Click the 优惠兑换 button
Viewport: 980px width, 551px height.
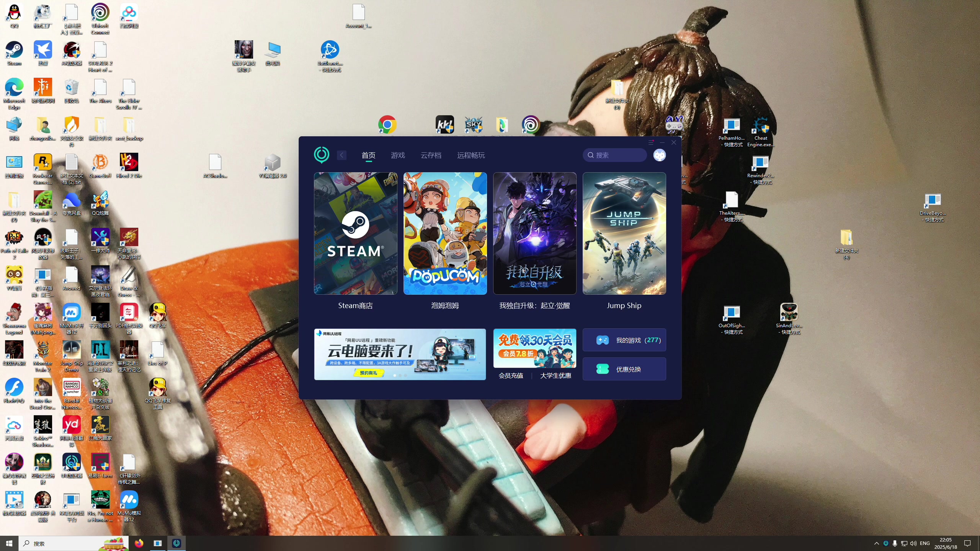[624, 369]
